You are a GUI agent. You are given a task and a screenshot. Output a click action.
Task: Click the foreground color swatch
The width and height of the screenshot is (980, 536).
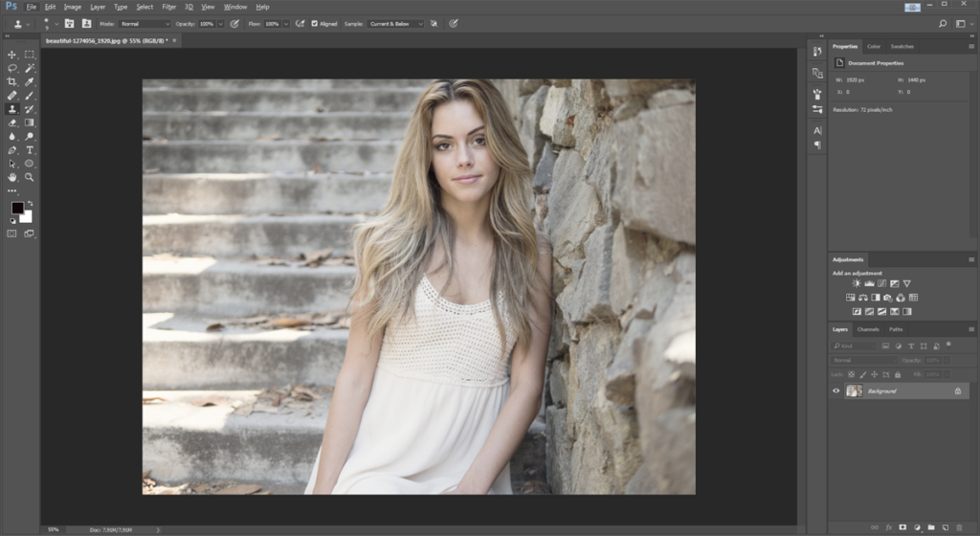17,208
